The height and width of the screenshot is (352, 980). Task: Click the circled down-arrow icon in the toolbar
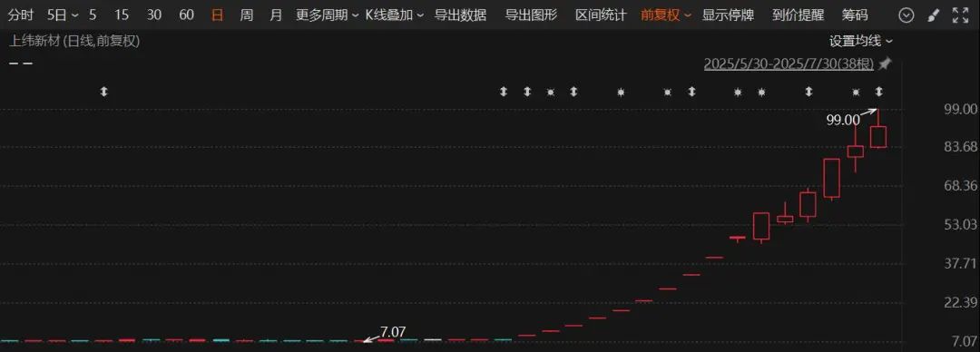coord(906,15)
